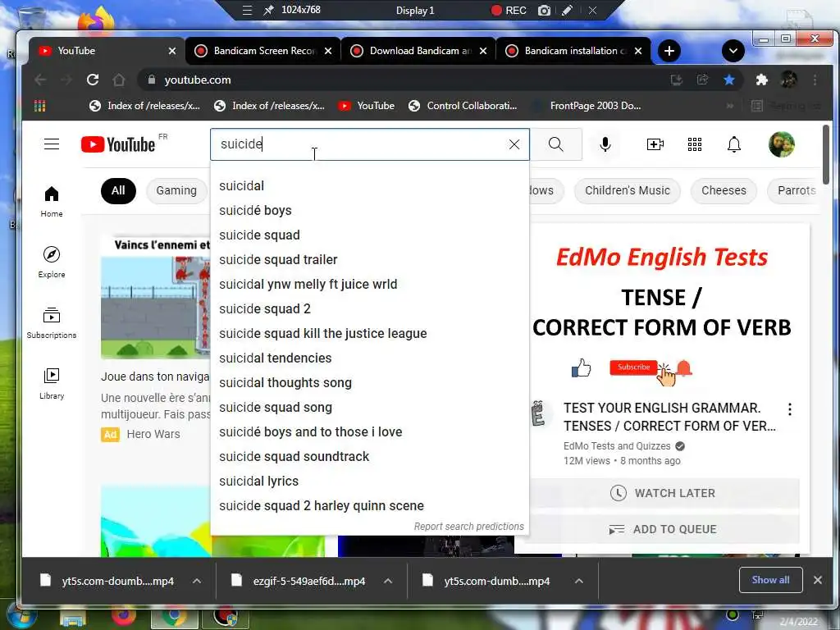Open the YouTube apps grid icon
Image resolution: width=840 pixels, height=630 pixels.
695,144
